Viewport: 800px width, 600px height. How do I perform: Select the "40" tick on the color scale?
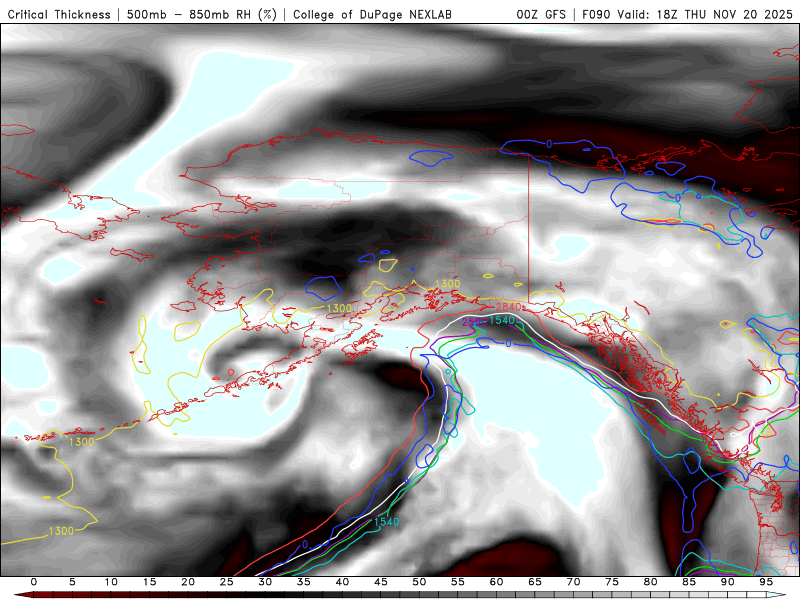(342, 582)
